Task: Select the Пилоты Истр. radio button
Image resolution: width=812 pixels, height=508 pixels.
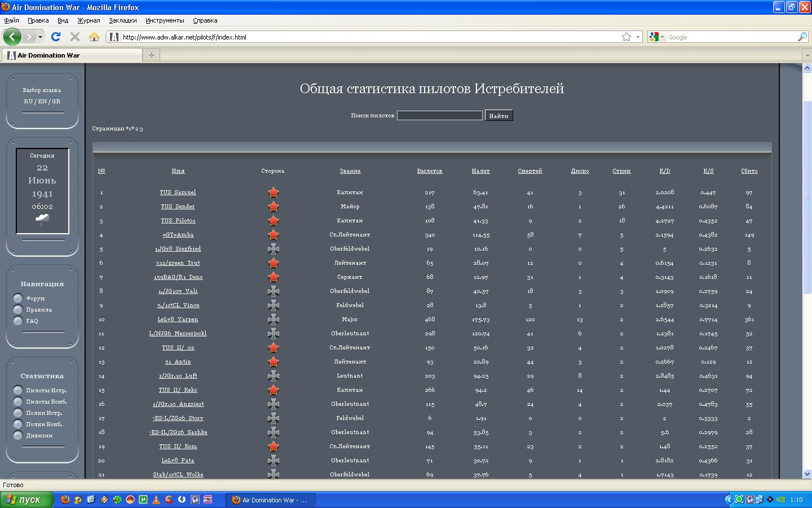Action: click(18, 391)
